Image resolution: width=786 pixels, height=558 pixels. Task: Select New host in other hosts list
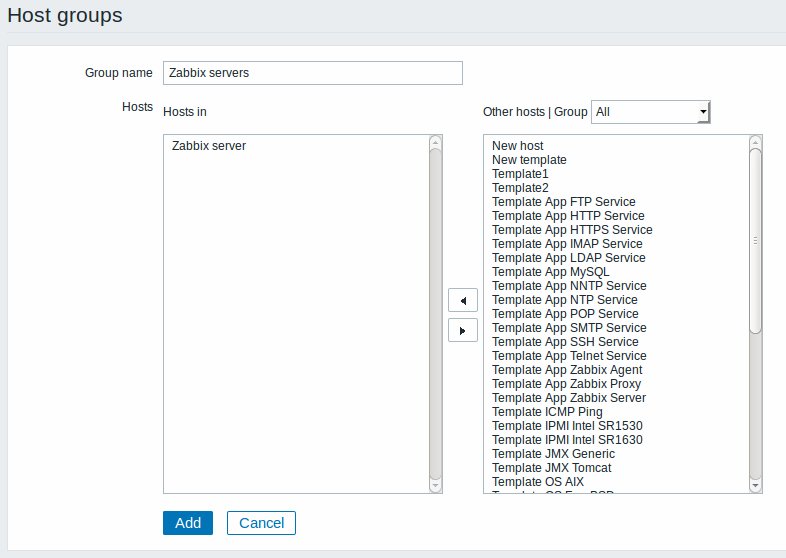point(518,146)
